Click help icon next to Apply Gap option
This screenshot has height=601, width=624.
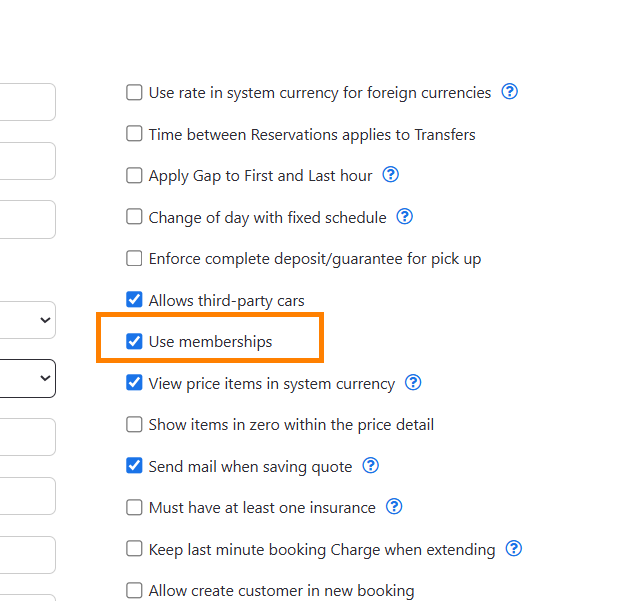(x=391, y=175)
